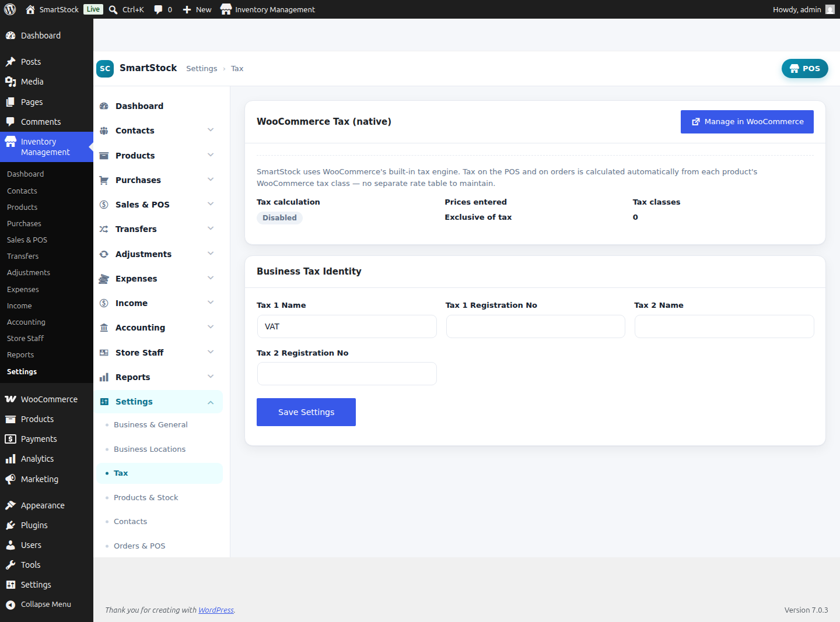Click the Plugins plug icon

[x=10, y=525]
